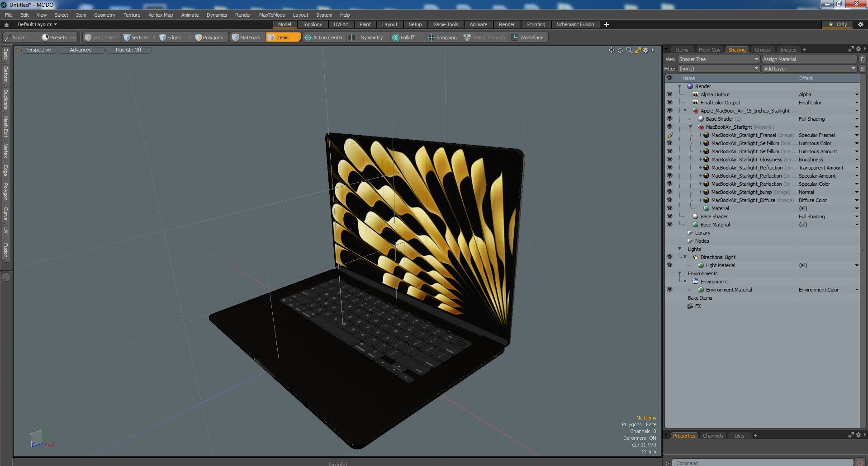Toggle visibility of Environment Material
The image size is (868, 466).
coord(669,290)
